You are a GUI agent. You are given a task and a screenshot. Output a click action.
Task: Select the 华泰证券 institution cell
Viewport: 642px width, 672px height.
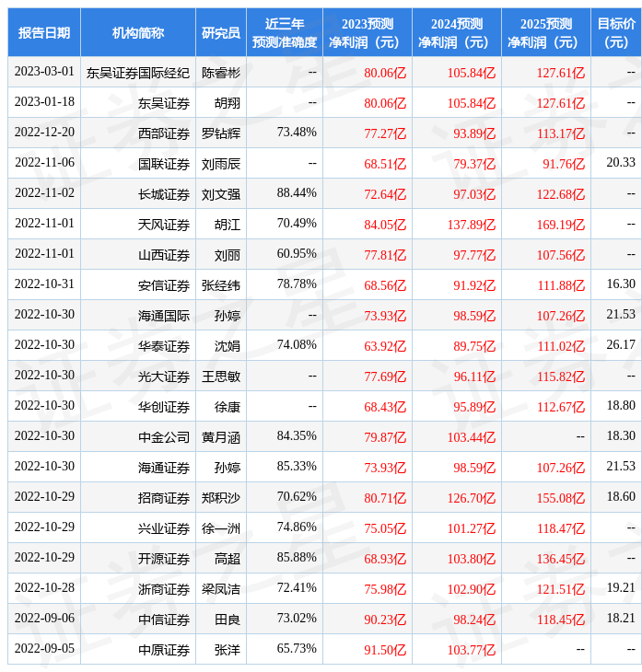click(x=137, y=345)
